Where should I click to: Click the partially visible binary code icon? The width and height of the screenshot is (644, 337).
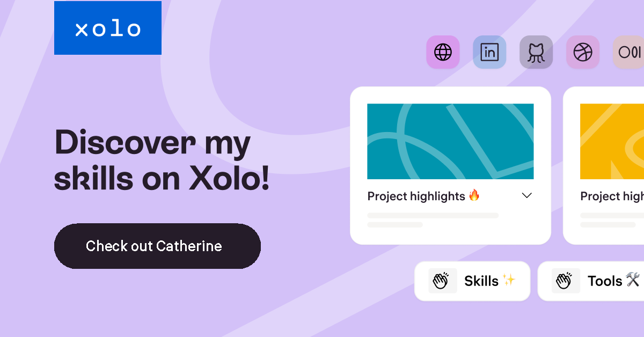[629, 52]
